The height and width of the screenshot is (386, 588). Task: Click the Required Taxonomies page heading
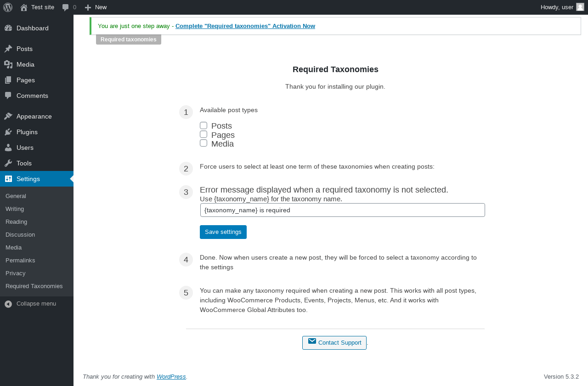(x=335, y=69)
